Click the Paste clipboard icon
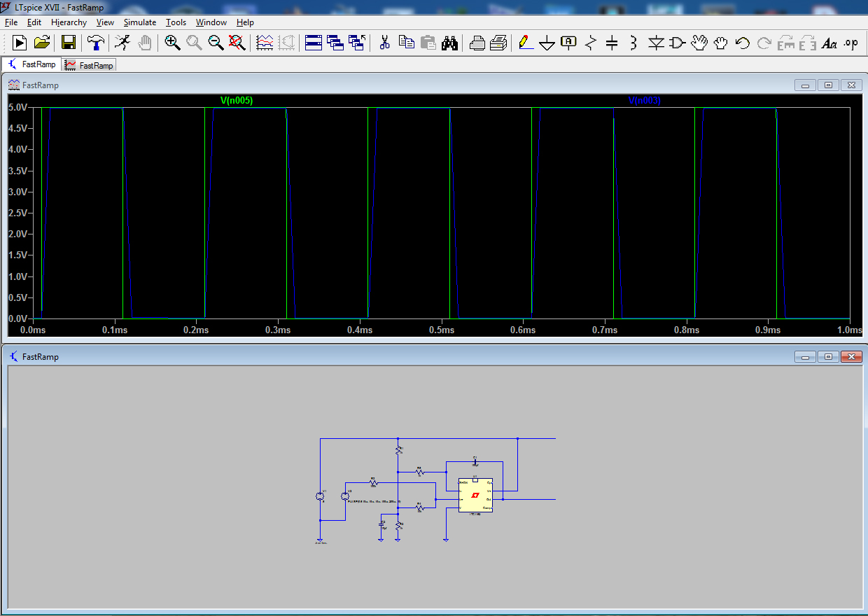 [x=428, y=43]
